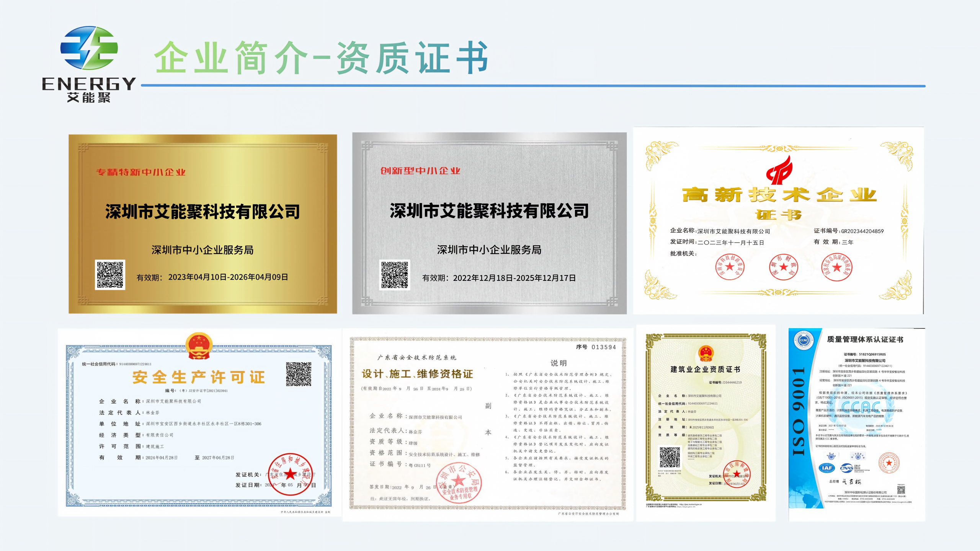Screen dimensions: 980x551
Task: Click the 质量管理体系认证证书 title
Action: [865, 339]
